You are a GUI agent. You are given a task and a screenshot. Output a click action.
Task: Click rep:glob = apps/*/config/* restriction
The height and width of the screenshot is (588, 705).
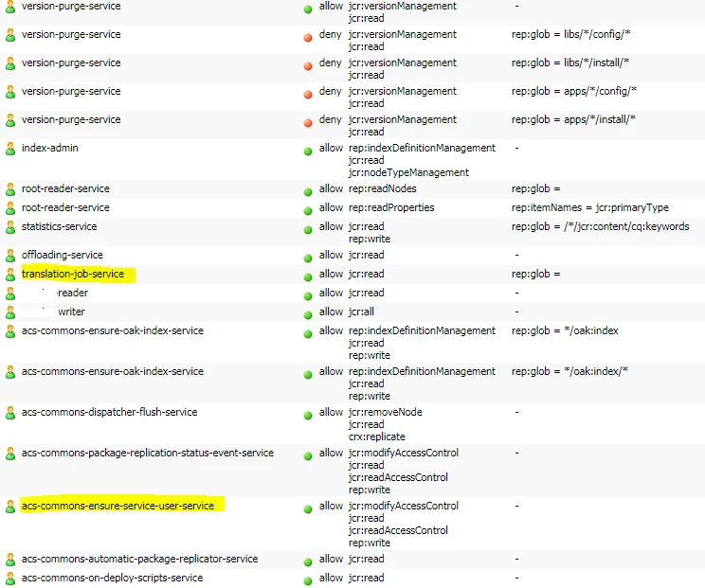click(574, 91)
